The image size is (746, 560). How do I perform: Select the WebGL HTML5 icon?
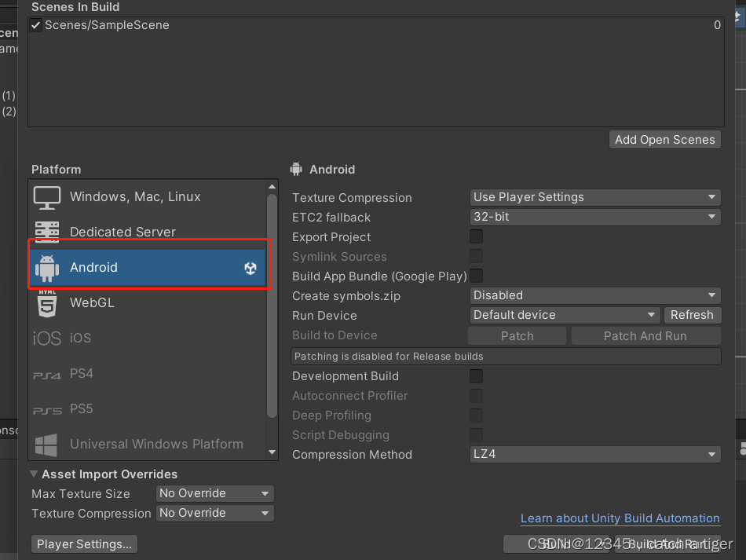point(47,303)
